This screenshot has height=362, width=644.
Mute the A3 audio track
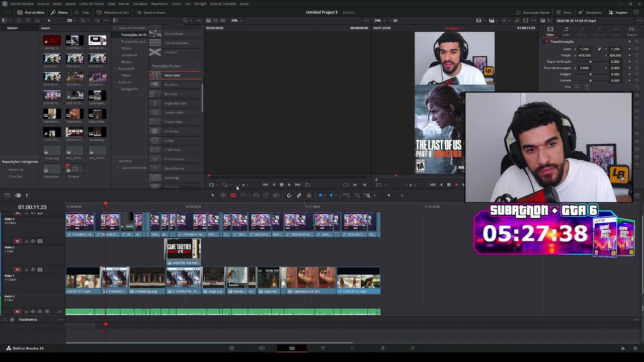click(47, 312)
